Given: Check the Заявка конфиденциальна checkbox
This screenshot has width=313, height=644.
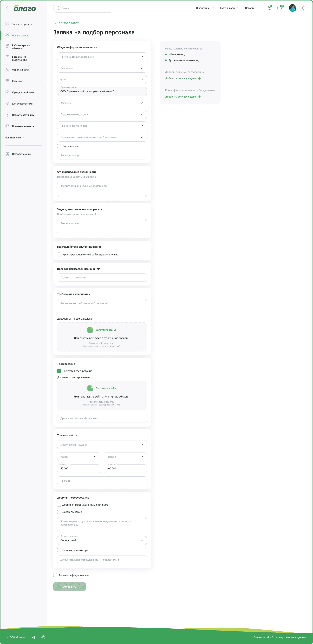Looking at the screenshot, I should (x=55, y=575).
